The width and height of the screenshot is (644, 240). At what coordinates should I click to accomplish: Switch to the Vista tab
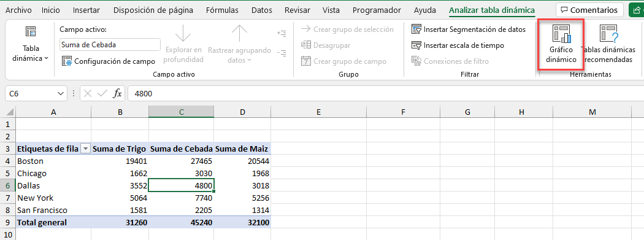[331, 10]
